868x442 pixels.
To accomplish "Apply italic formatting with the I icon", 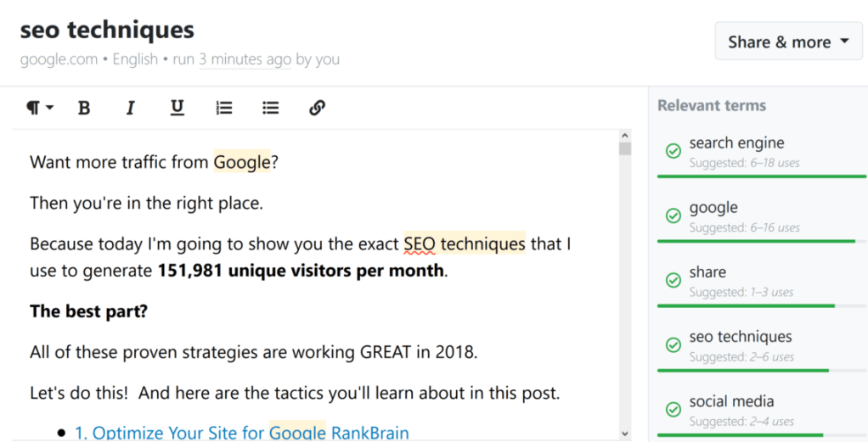I will 131,108.
